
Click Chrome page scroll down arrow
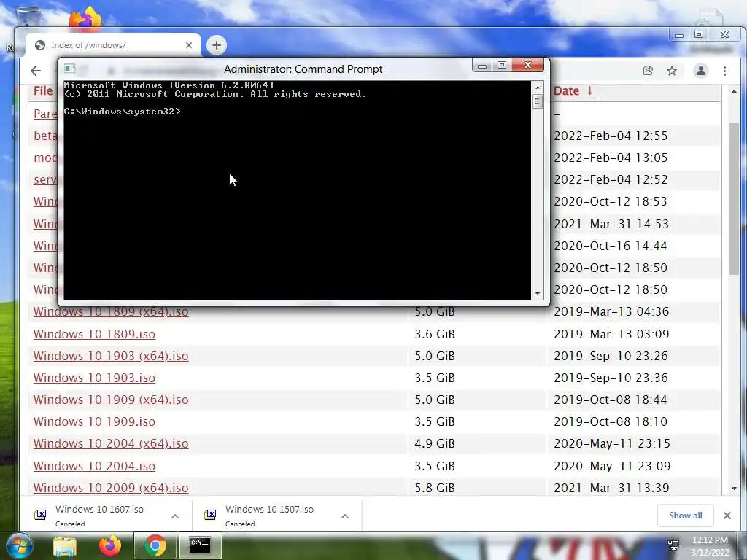tap(734, 488)
